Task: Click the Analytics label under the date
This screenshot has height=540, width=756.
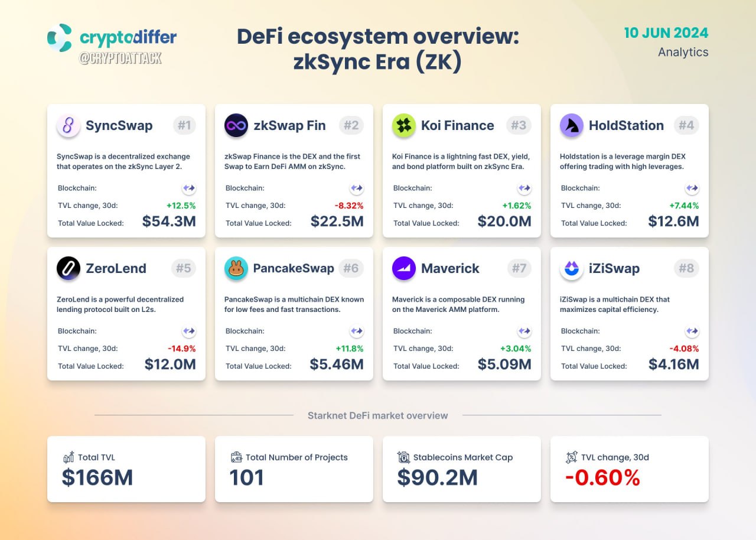Action: pos(683,52)
